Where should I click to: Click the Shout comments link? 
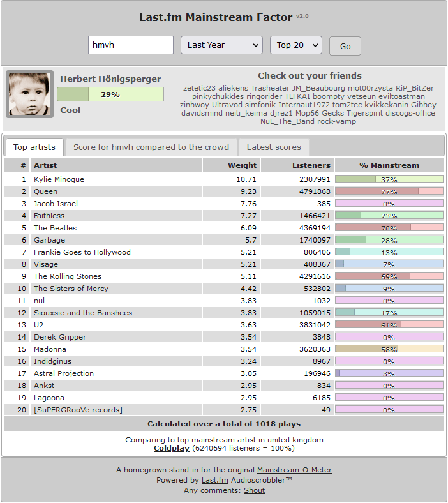coord(254,490)
